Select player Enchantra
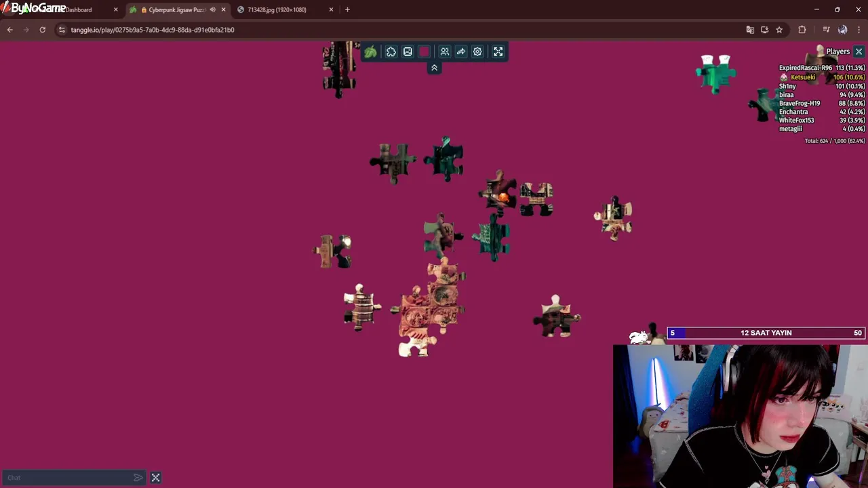 point(822,112)
